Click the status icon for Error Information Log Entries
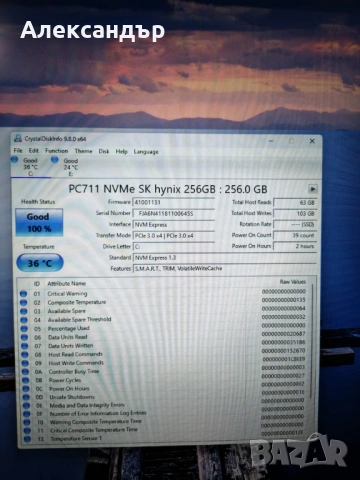 tap(27, 414)
